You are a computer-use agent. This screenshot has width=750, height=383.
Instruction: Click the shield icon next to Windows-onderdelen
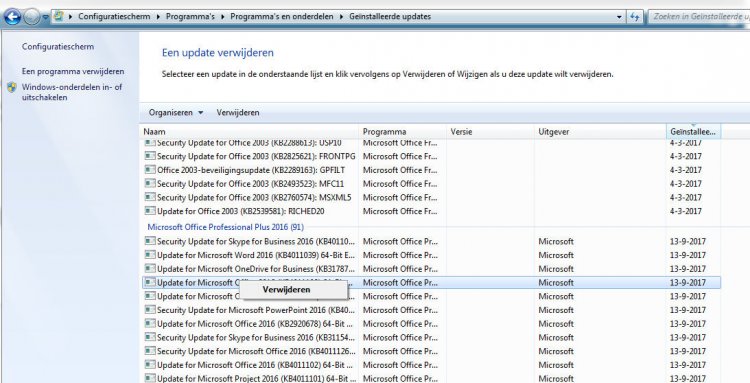[12, 88]
